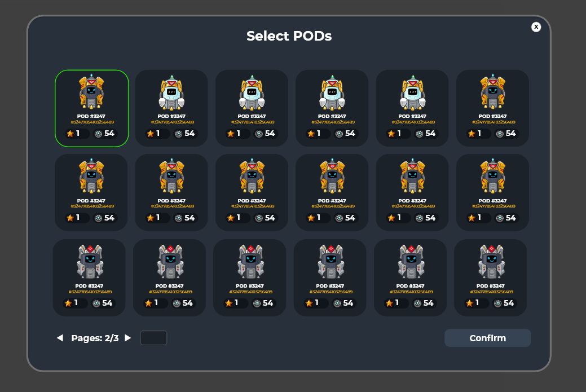Click the page number input box
This screenshot has width=586, height=392.
[153, 338]
